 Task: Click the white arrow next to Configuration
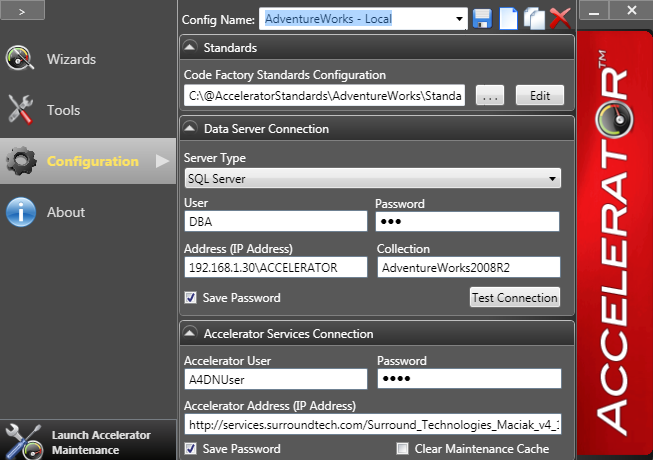(x=162, y=161)
